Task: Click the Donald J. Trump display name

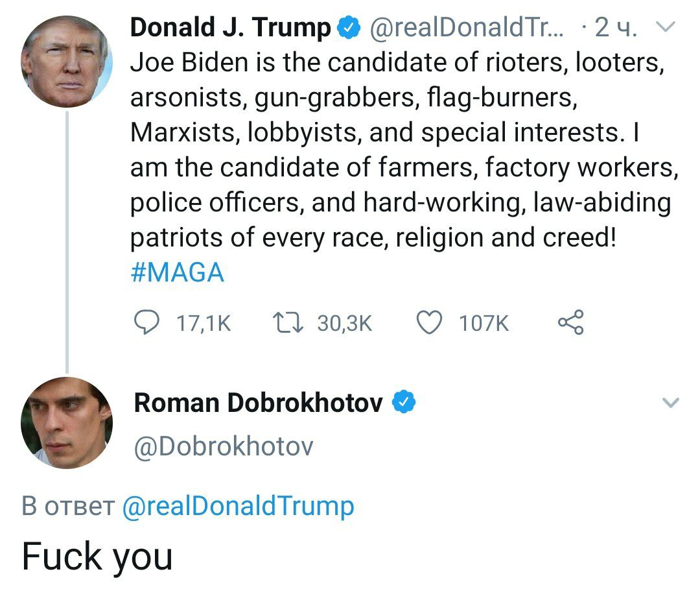Action: 230,28
